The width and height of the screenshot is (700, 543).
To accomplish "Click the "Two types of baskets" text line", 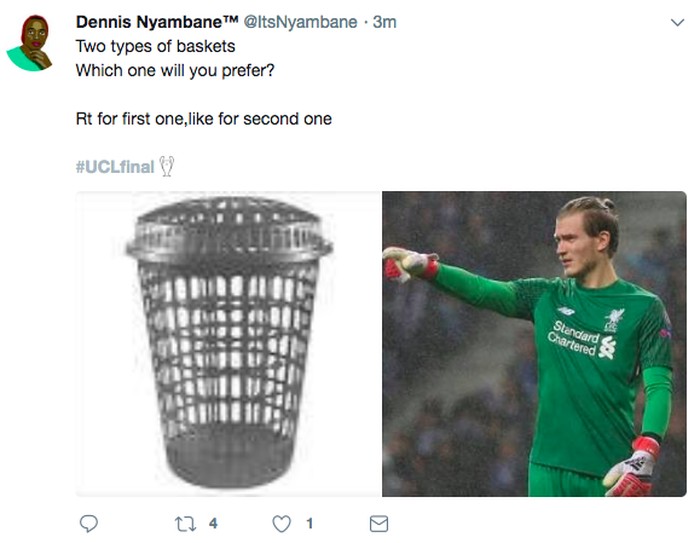I will [155, 45].
